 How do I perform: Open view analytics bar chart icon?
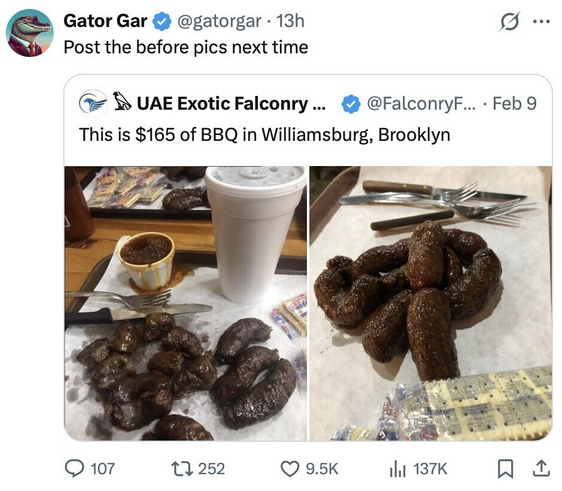pos(397,469)
